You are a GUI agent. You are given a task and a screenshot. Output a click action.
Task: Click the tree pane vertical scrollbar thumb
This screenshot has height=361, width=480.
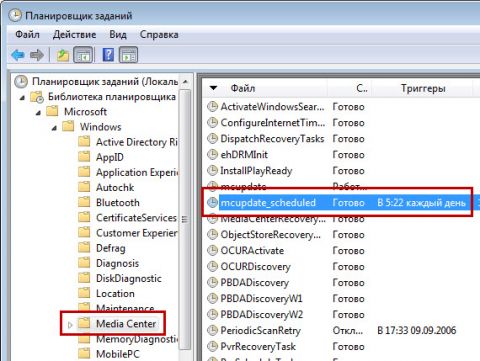click(185, 219)
